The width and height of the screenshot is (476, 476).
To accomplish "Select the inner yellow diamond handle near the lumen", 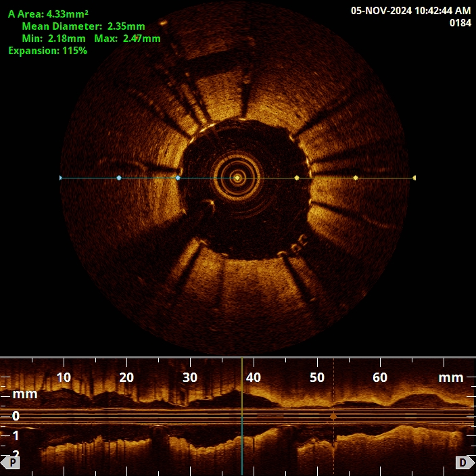I will click(x=297, y=178).
